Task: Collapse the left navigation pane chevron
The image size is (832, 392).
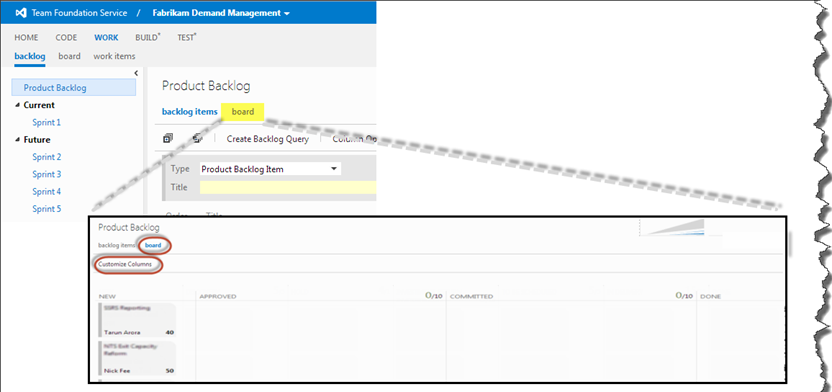Action: tap(136, 73)
